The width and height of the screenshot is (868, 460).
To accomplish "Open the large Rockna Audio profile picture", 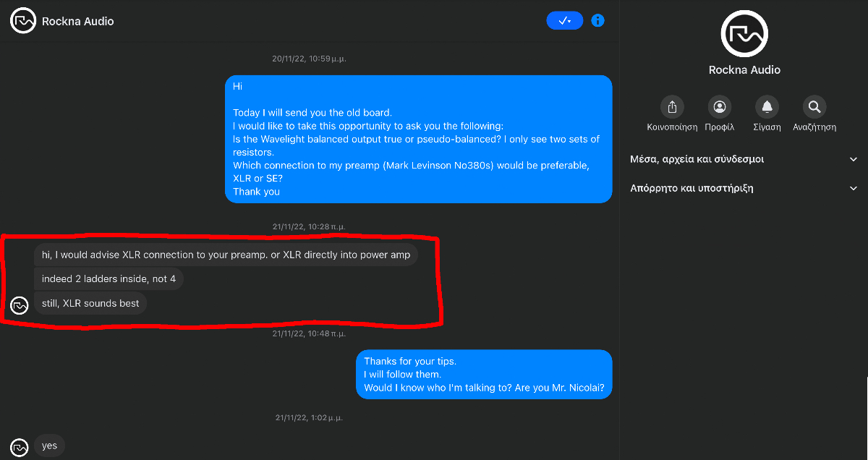I will (x=744, y=34).
